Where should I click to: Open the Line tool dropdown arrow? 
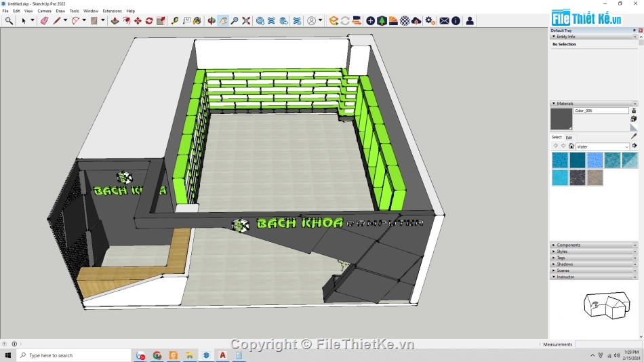tap(65, 20)
